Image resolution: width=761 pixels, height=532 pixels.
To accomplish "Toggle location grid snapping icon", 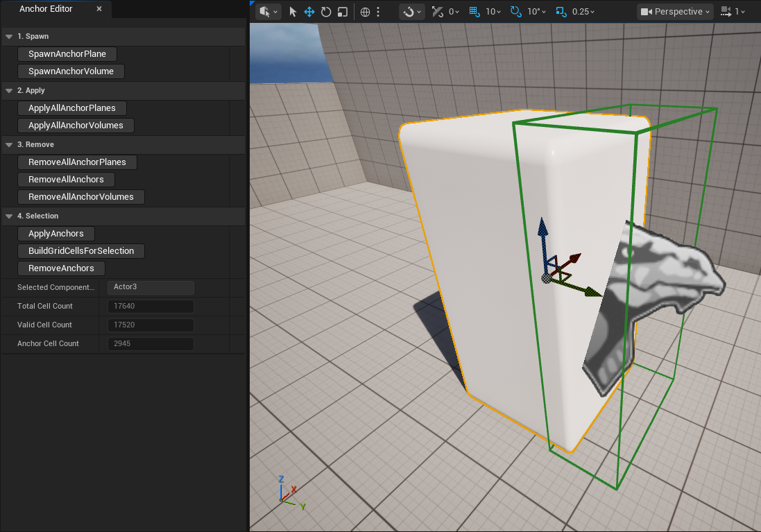I will (474, 12).
